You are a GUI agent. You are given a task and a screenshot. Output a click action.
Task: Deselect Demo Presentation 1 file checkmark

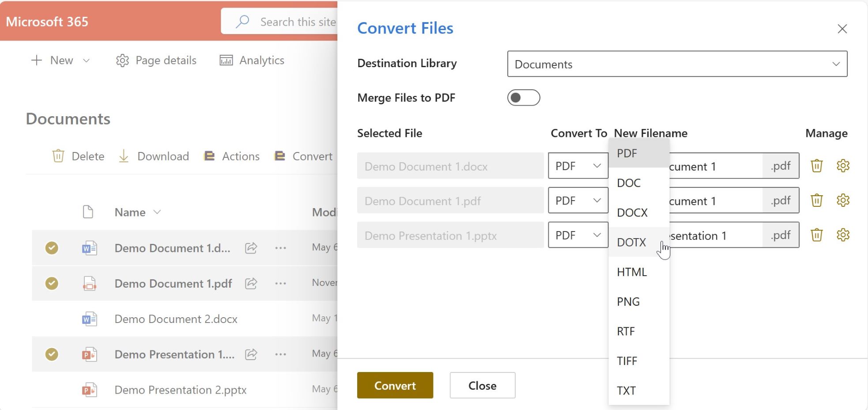click(52, 354)
